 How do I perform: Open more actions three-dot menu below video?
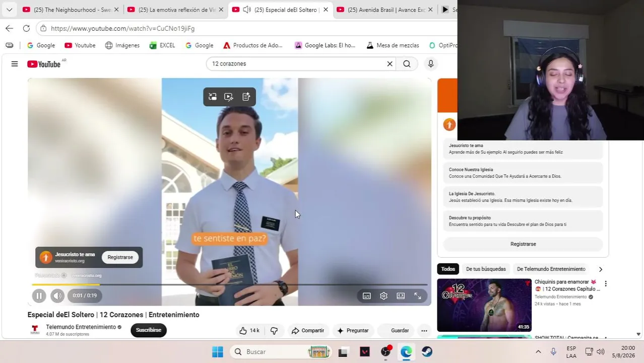[x=424, y=331]
